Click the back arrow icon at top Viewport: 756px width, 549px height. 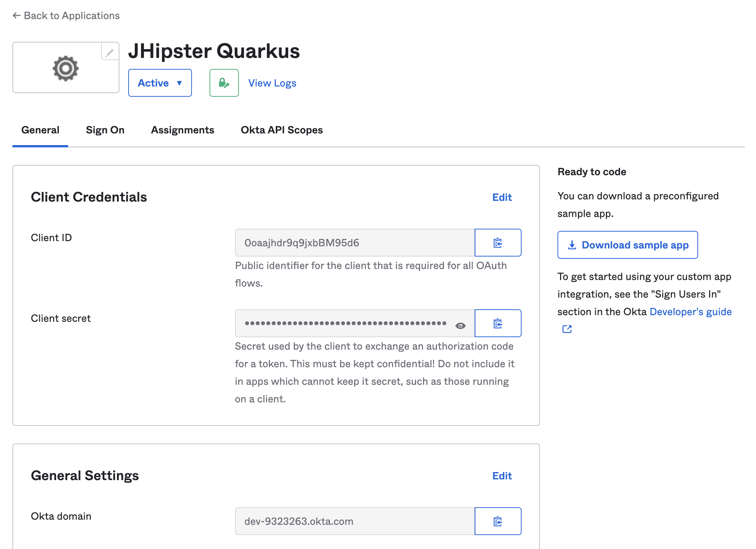tap(16, 15)
